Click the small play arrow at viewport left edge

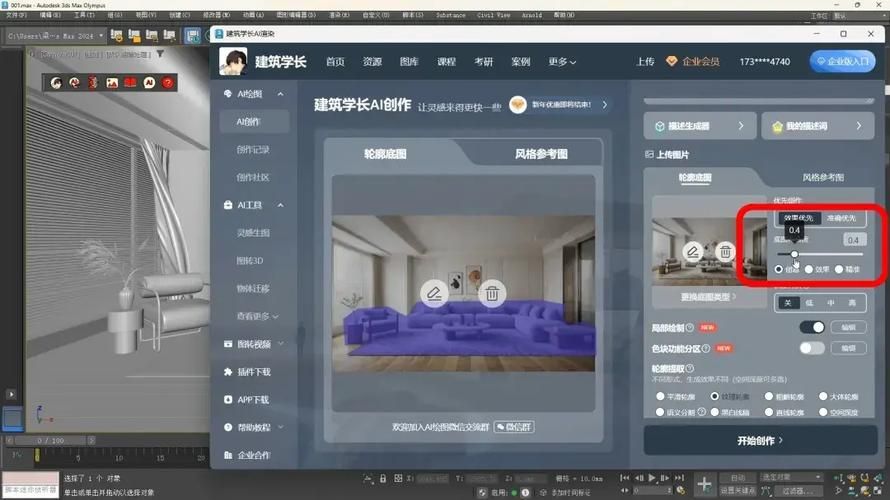(11, 394)
